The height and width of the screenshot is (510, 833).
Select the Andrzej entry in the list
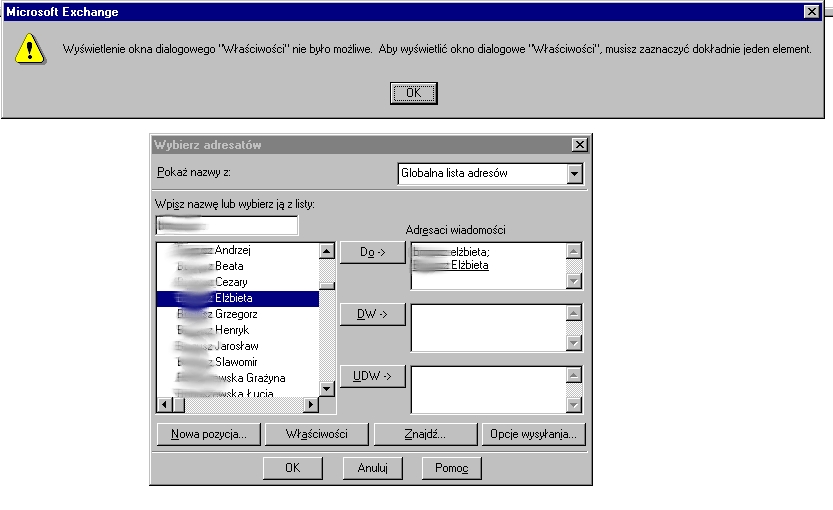[237, 250]
